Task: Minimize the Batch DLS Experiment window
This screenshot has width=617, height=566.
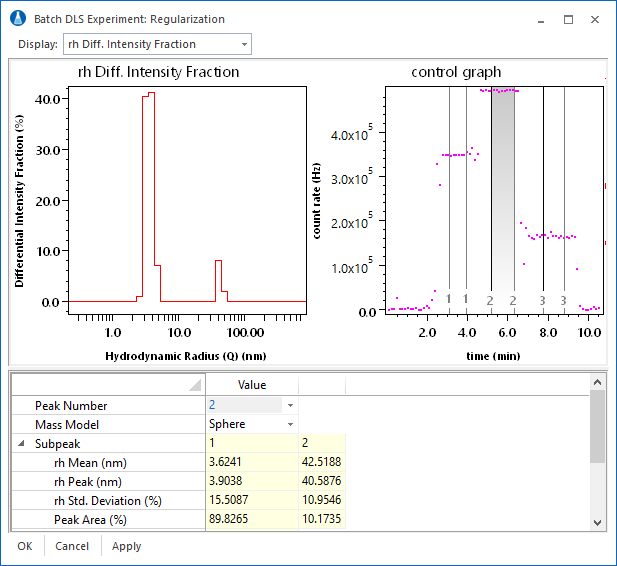Action: tap(540, 19)
